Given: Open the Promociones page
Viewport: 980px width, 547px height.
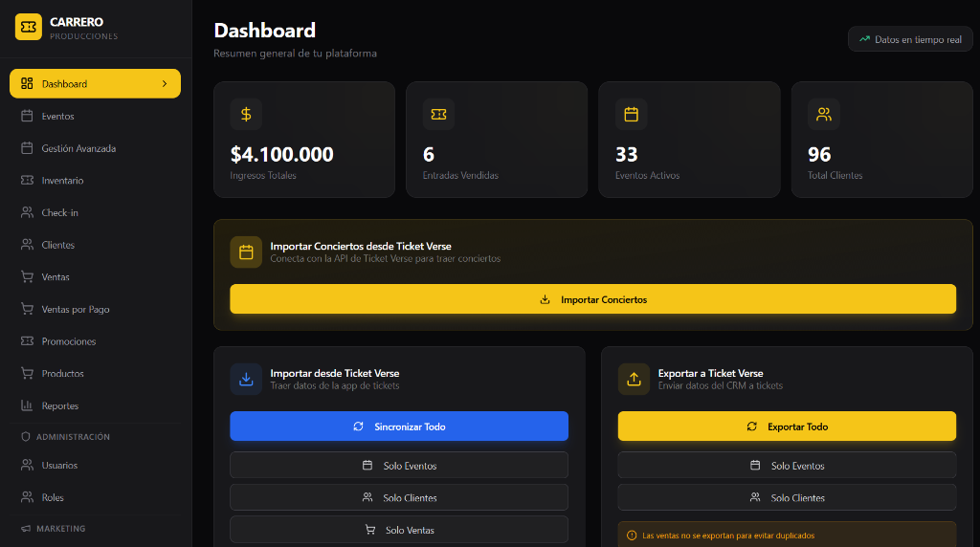Looking at the screenshot, I should click(95, 341).
